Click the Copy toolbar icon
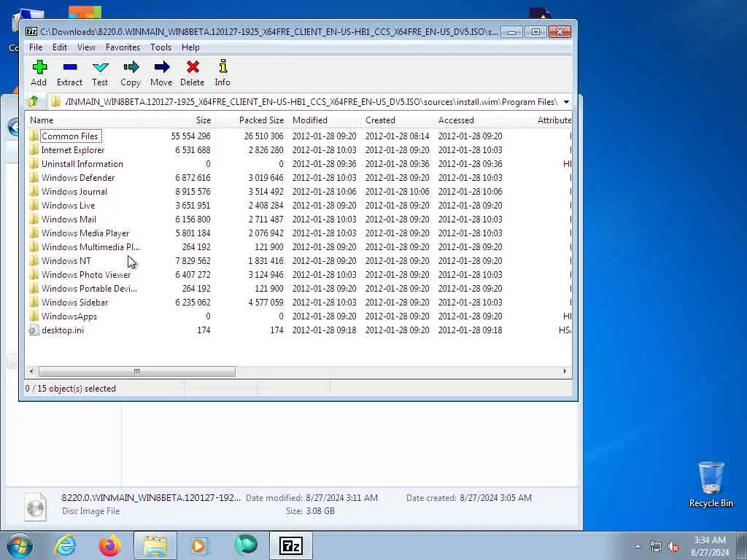This screenshot has height=560, width=747. point(131,67)
